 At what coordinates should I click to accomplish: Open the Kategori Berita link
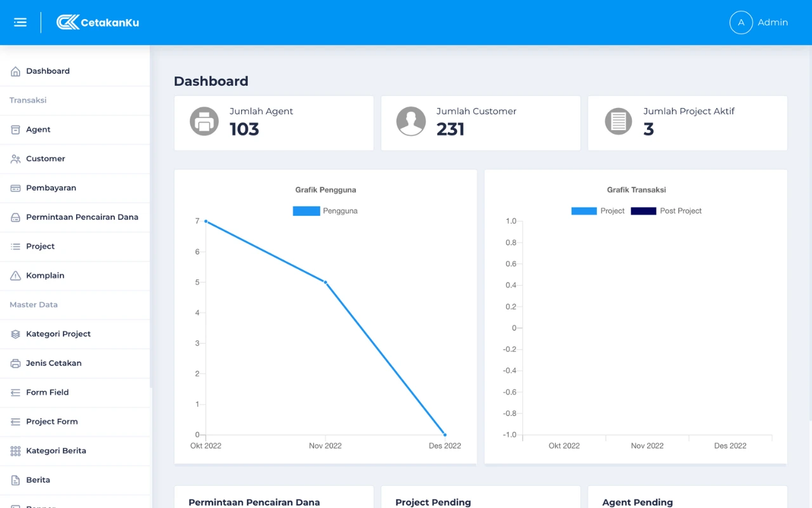coord(56,451)
